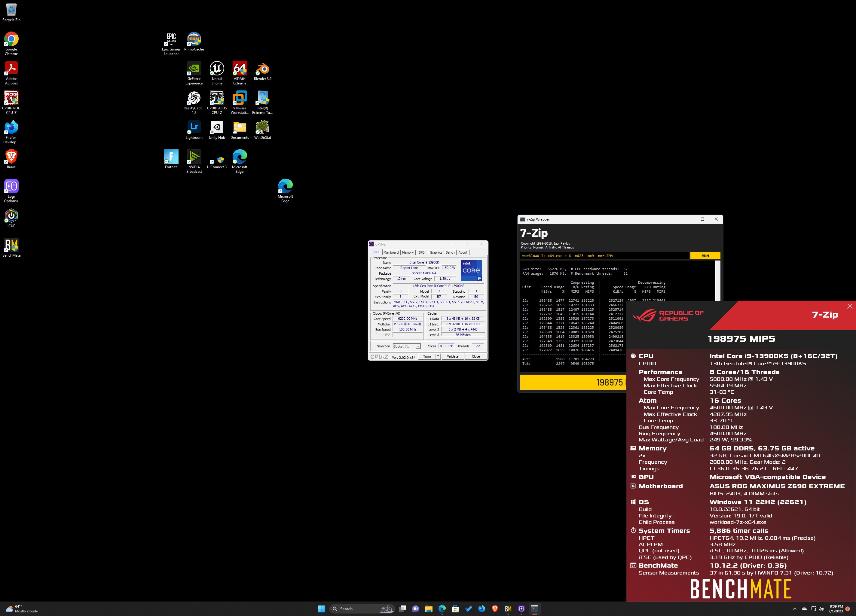Switch to Memory tab in CPU-Z
The height and width of the screenshot is (616, 856).
[408, 252]
